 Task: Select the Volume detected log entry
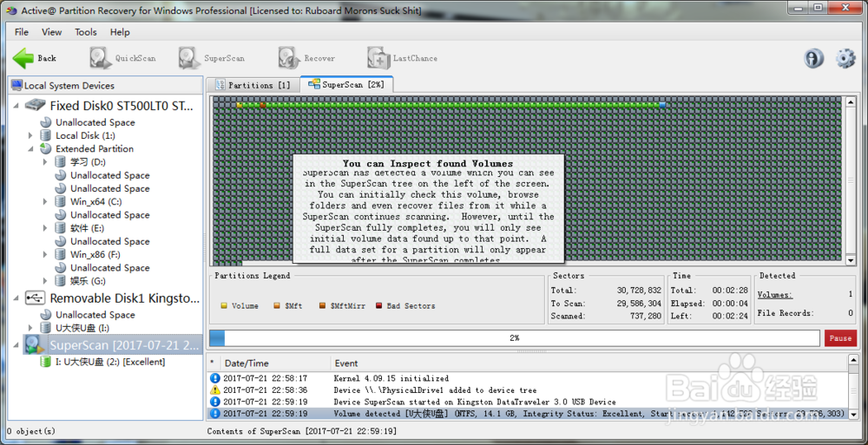pyautogui.click(x=527, y=414)
